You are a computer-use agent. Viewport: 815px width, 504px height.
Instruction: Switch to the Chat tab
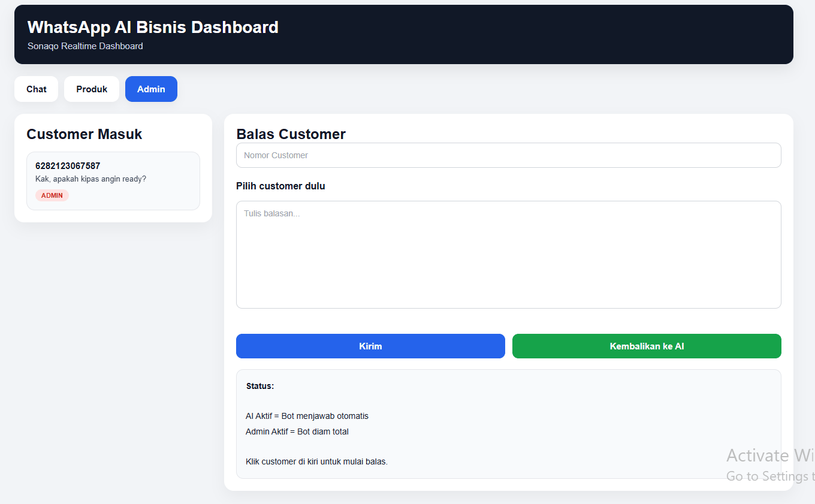click(36, 89)
